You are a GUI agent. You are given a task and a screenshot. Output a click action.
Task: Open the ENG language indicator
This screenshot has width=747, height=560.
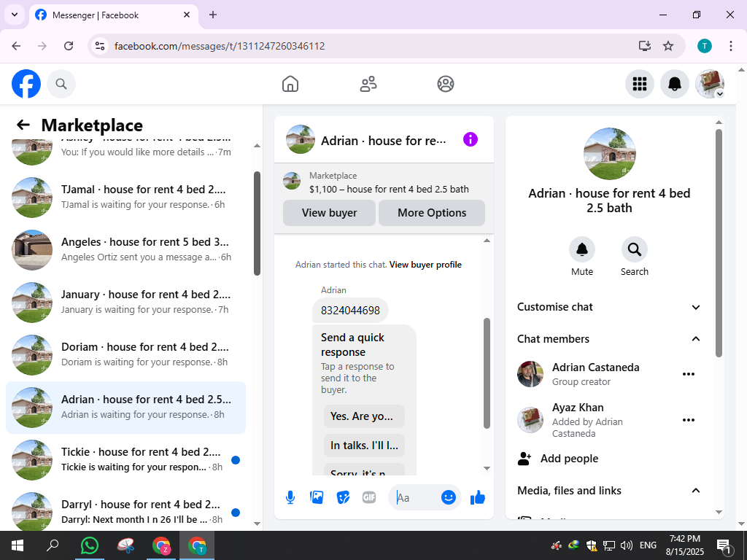648,545
